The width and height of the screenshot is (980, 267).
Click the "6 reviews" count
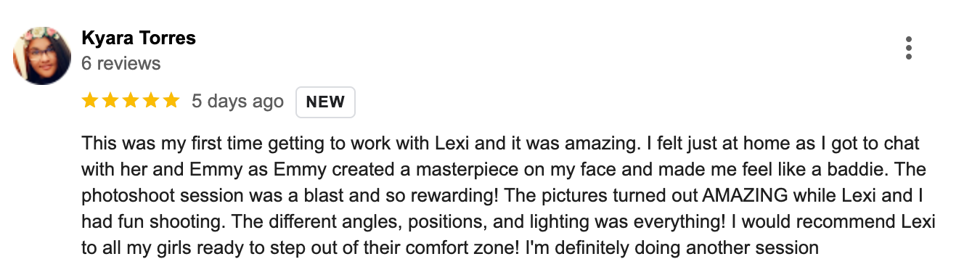[x=121, y=63]
